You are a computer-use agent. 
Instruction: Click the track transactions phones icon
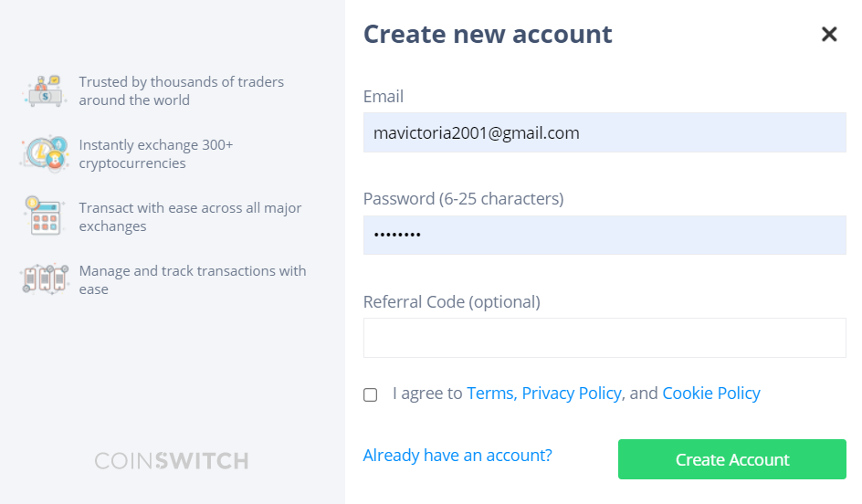click(45, 279)
